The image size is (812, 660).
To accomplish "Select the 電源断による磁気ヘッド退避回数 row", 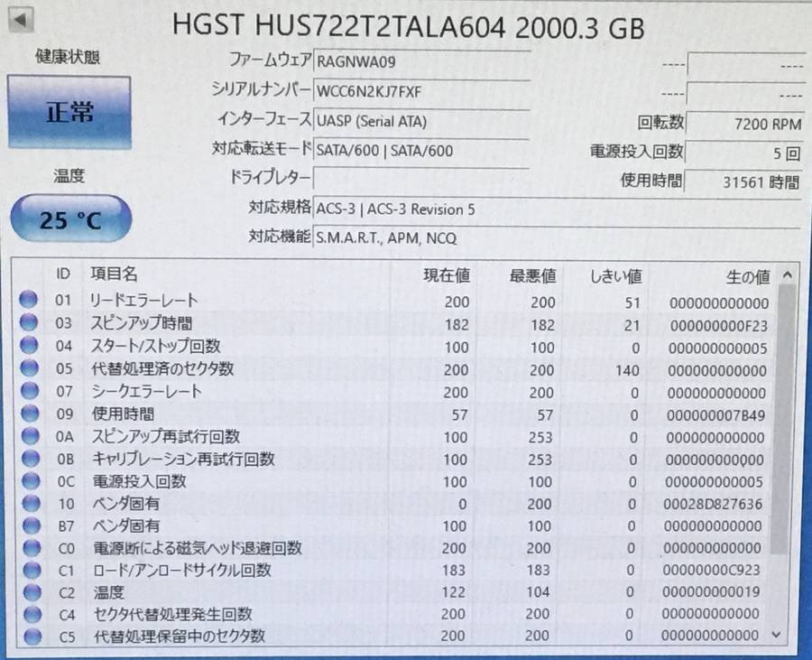I will [x=394, y=548].
